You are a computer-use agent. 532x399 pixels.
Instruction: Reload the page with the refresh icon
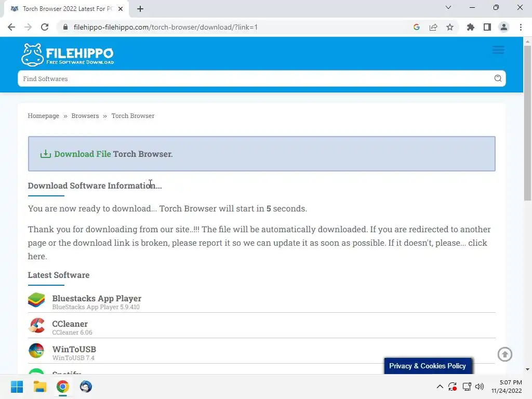(x=45, y=27)
